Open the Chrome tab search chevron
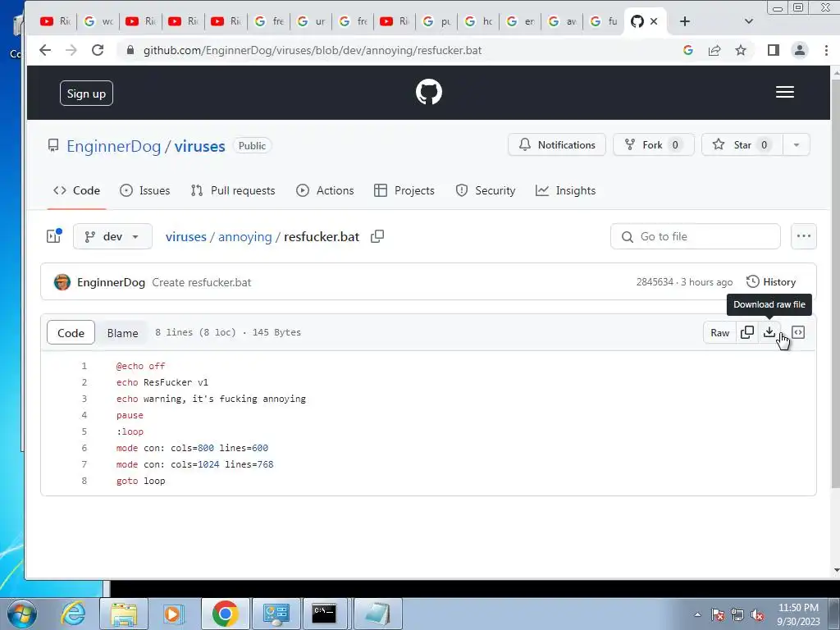The image size is (840, 630). click(749, 21)
